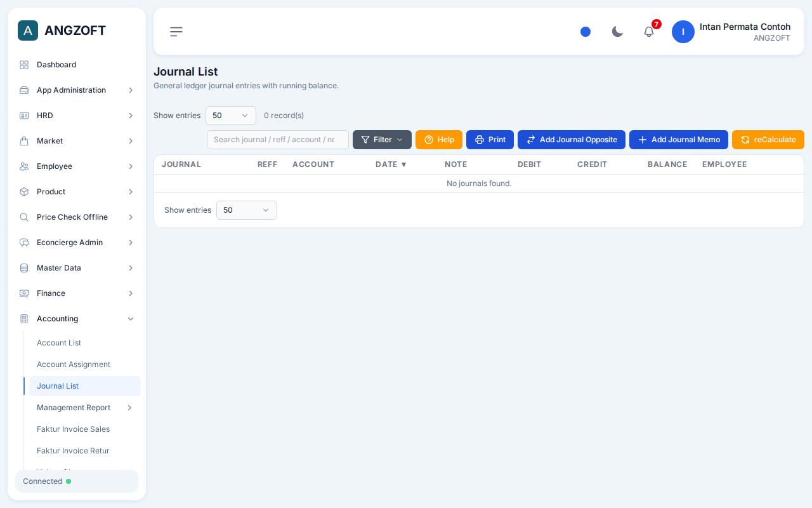Toggle sidebar with hamburger menu icon

(x=176, y=32)
